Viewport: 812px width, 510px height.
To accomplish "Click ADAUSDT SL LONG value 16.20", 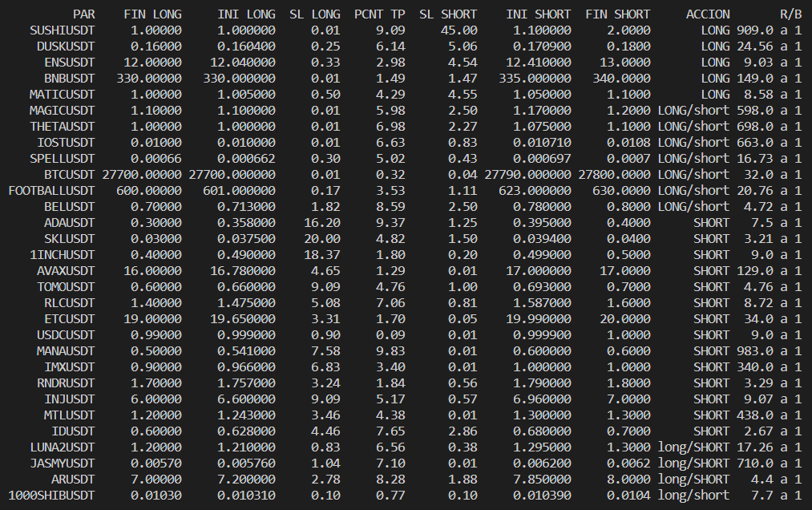I will (322, 223).
